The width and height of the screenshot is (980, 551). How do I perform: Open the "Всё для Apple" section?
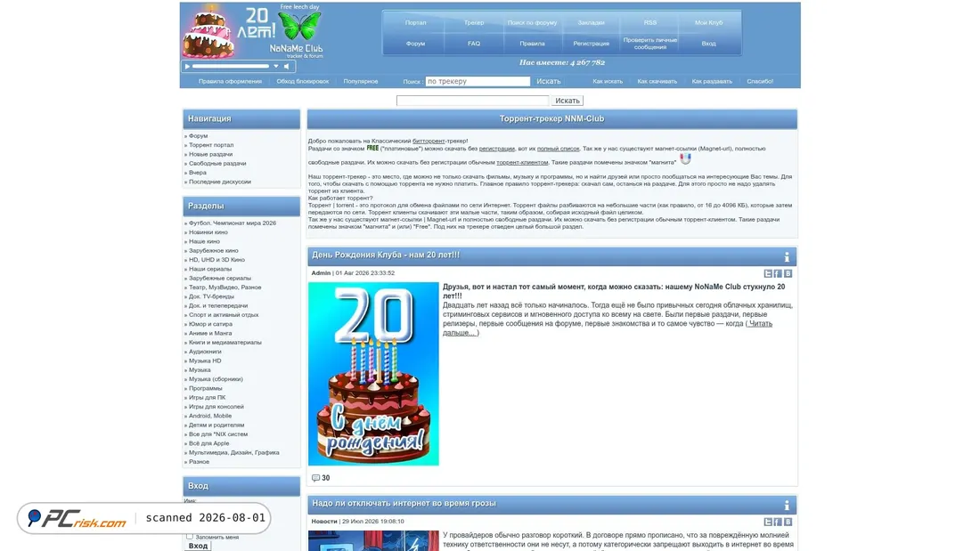pos(208,443)
